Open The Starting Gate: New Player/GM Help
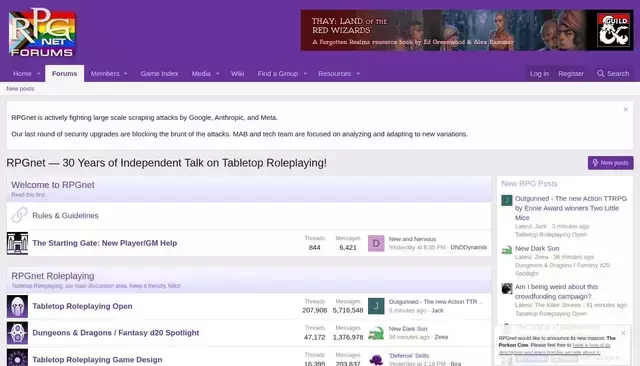This screenshot has width=640, height=366. pos(104,243)
